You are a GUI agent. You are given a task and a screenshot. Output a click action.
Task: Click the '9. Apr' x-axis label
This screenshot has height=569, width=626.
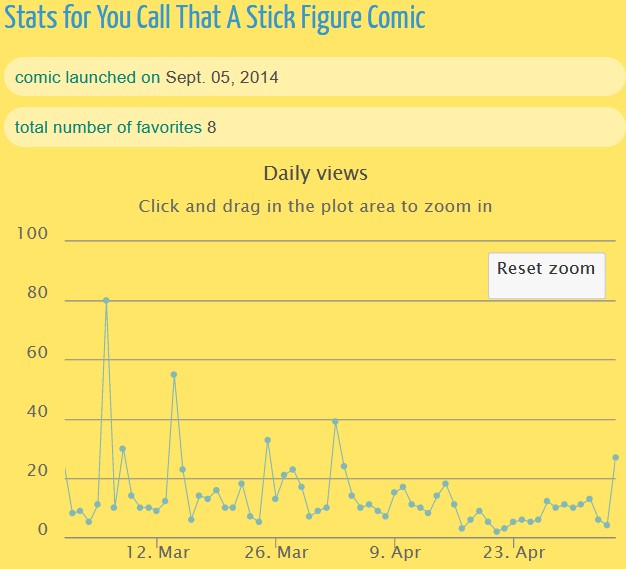click(x=395, y=552)
